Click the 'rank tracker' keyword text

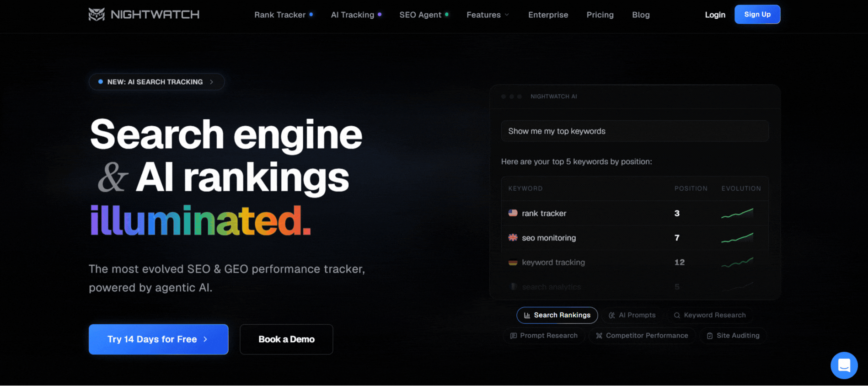[544, 213]
